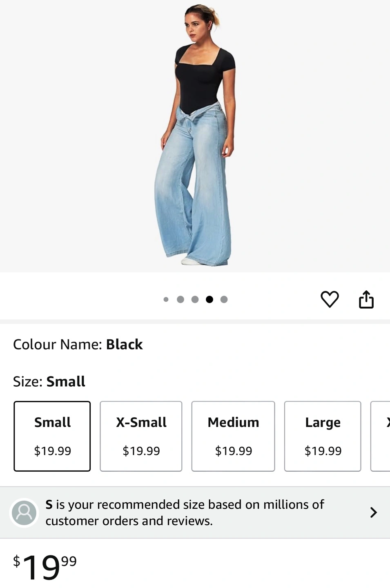Tap the $19.99 main price
The image size is (390, 588).
(x=45, y=566)
